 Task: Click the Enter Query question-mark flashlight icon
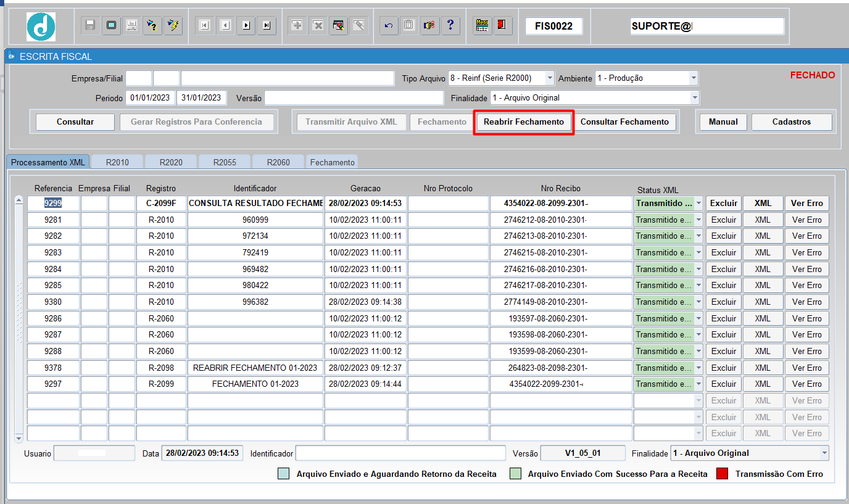click(x=152, y=26)
